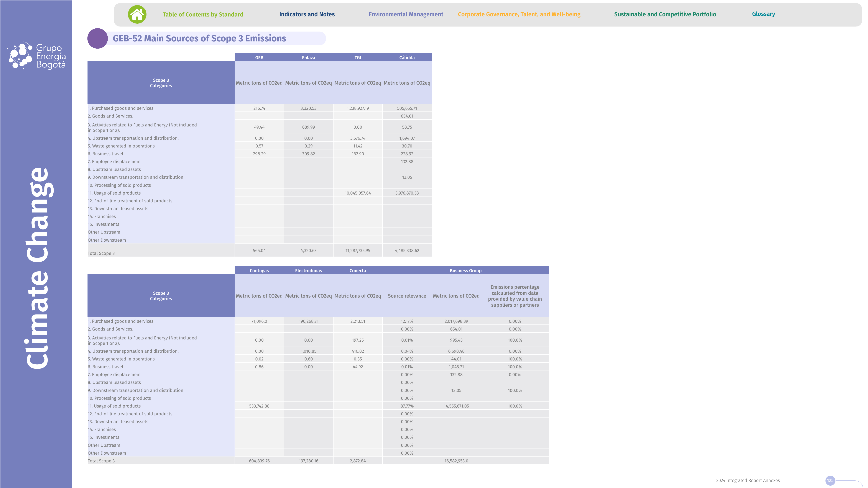
Task: Click the page number 125 badge
Action: (830, 481)
